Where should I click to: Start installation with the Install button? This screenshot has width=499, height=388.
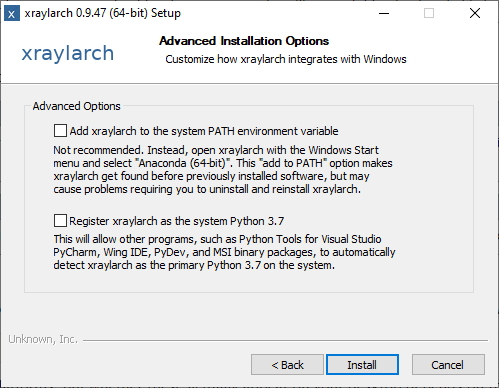[x=362, y=365]
